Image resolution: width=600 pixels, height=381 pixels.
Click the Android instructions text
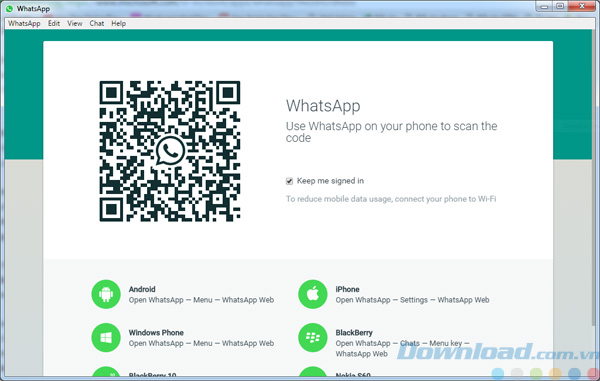(x=201, y=300)
